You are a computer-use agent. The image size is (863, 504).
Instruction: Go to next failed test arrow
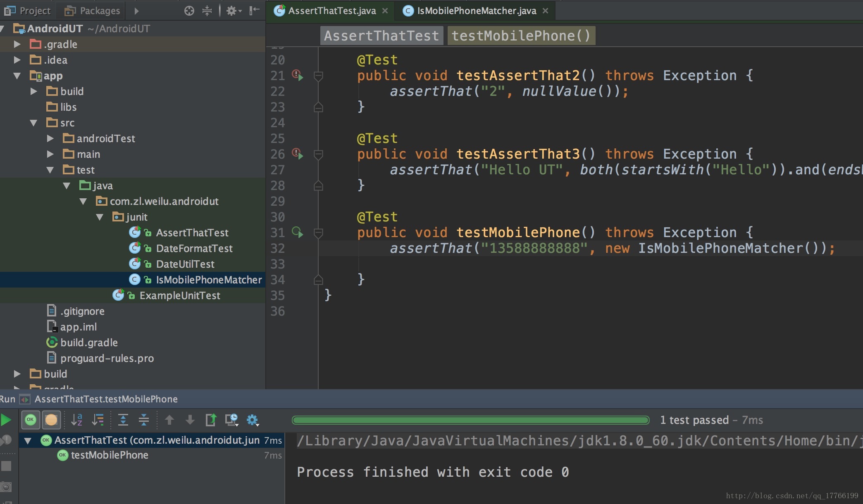(190, 420)
